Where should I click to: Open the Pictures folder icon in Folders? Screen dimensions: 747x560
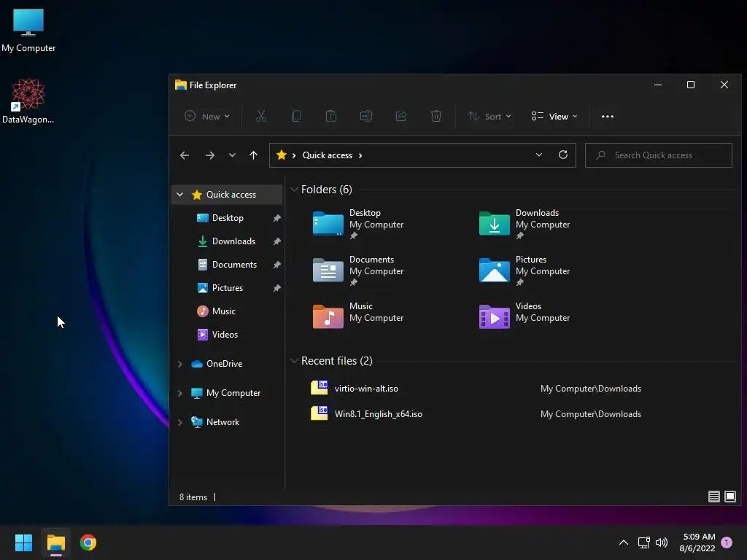[494, 270]
